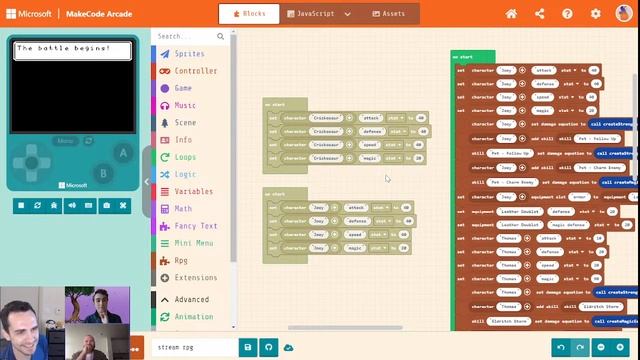Click the toolbox vertical scrollbar
Viewport: 640px width, 360px height.
pyautogui.click(x=233, y=148)
